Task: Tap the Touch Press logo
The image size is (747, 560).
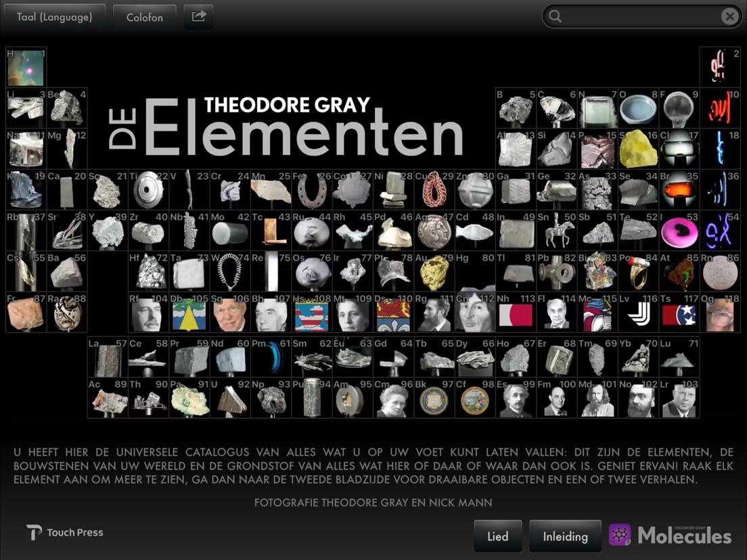Action: [x=65, y=532]
